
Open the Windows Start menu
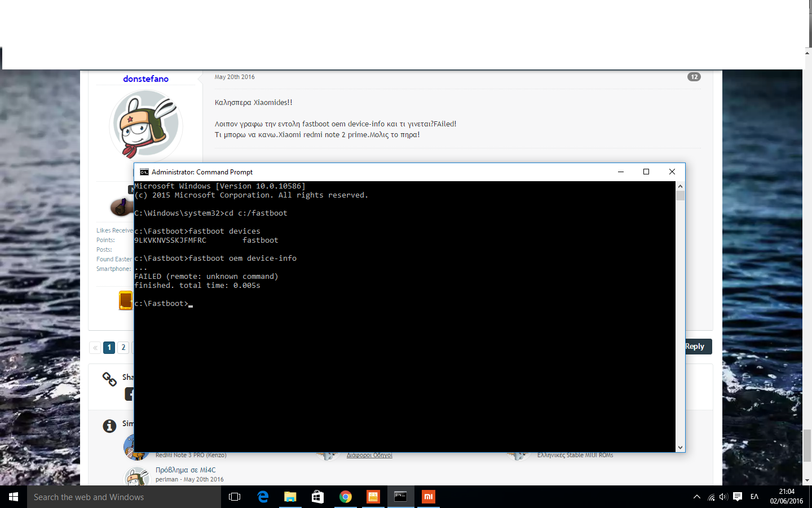tap(14, 497)
